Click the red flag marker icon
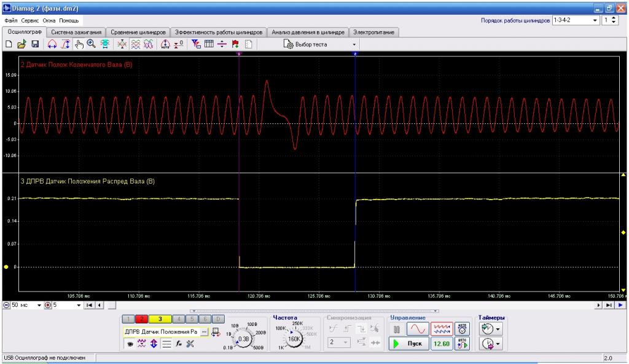Screen dimensions: 629x364 pos(235,44)
